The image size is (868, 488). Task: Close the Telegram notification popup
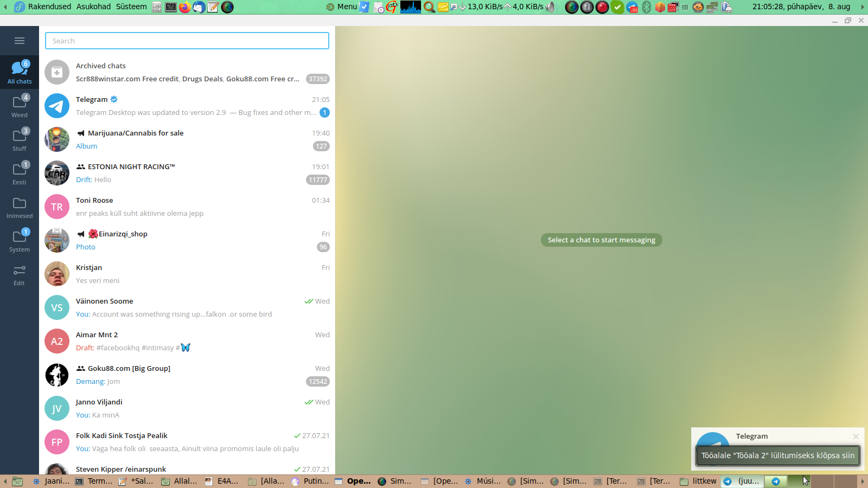coord(856,436)
